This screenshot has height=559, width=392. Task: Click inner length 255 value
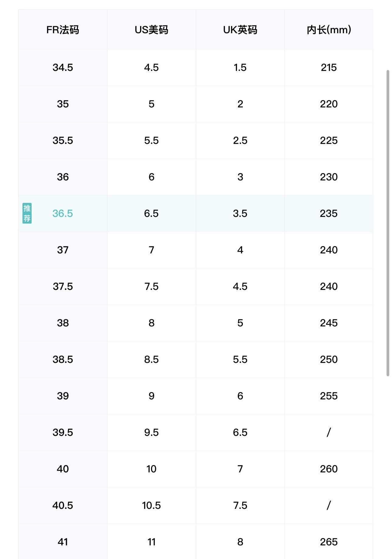coord(329,396)
